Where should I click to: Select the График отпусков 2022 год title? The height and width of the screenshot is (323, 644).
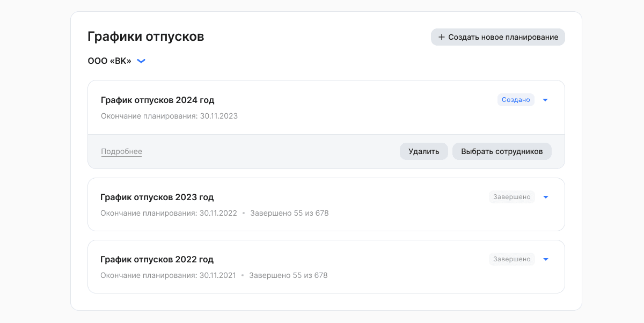click(157, 260)
